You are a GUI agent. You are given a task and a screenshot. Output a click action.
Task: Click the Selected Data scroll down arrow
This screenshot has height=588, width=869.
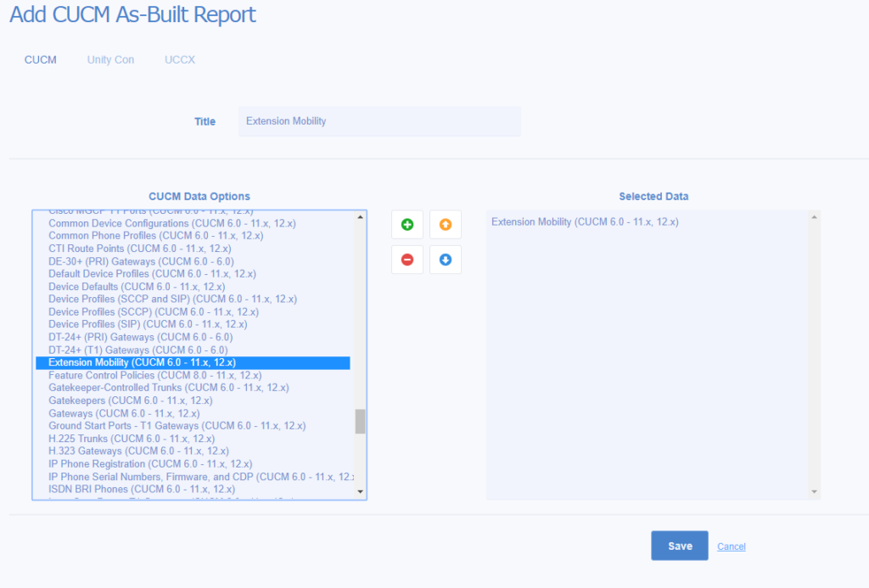tap(814, 491)
